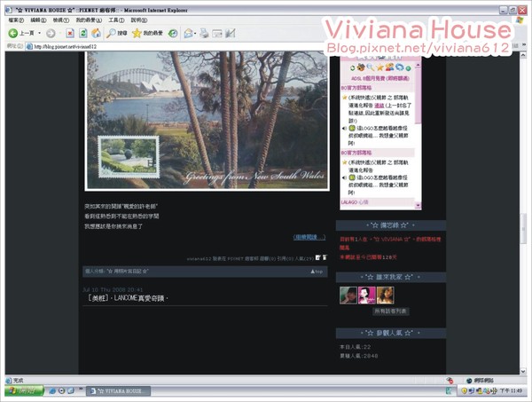Print the page with the printer icon

[x=204, y=33]
